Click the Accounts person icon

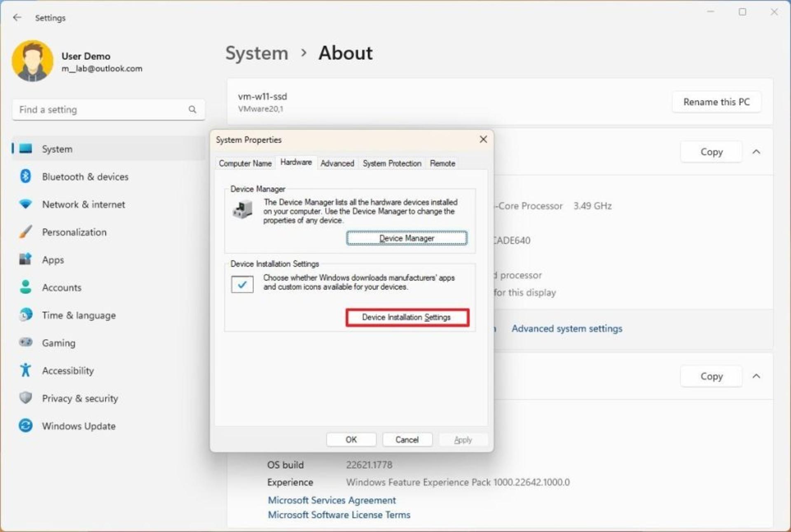pos(26,287)
